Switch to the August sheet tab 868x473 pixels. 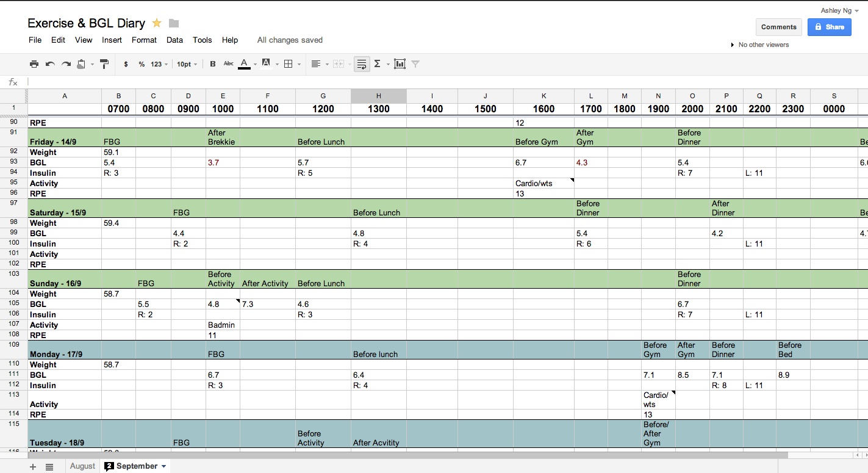point(82,466)
